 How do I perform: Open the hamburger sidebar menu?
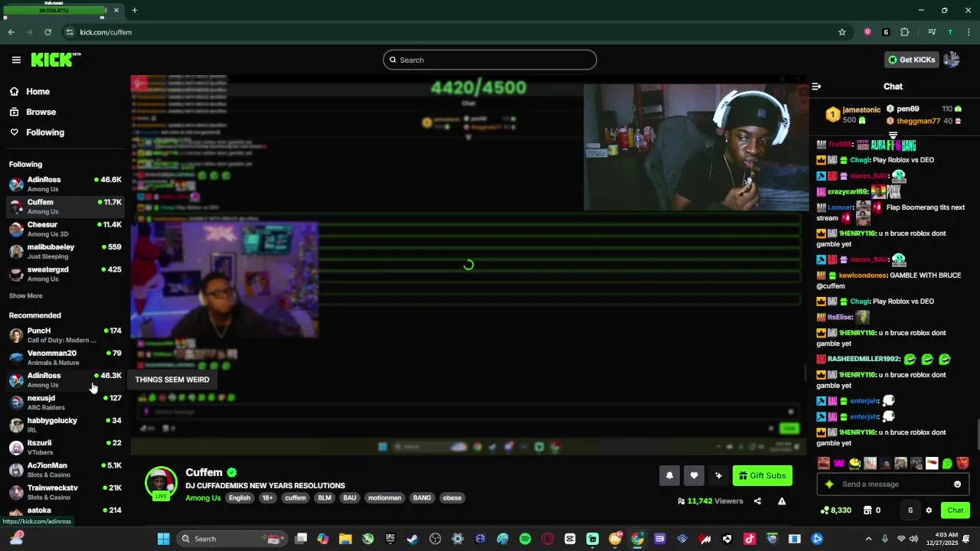point(16,60)
